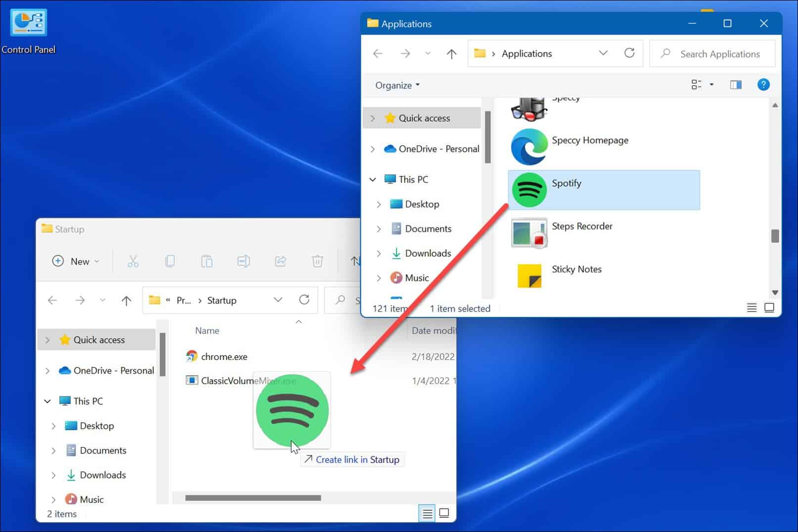Screen dimensions: 798x532
Task: Select Documents in Applications sidebar
Action: [428, 228]
